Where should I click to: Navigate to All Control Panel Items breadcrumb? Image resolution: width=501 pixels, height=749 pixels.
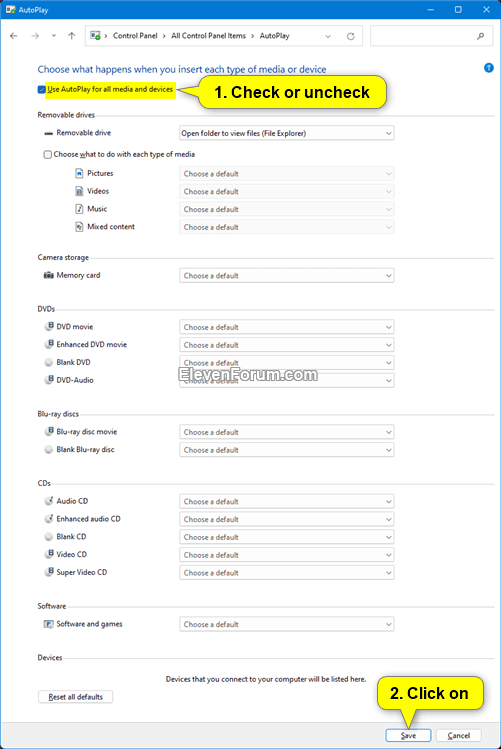coord(208,36)
